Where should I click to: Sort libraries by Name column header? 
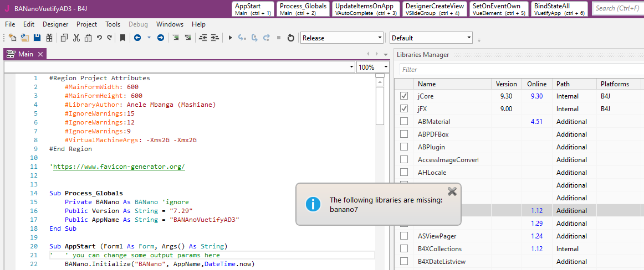[x=453, y=84]
